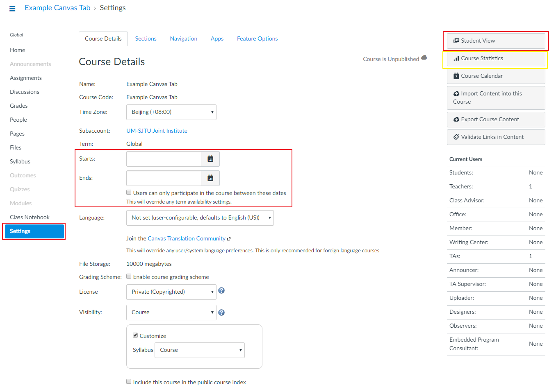Expand the Language selection dropdown
Image resolution: width=556 pixels, height=392 pixels.
200,218
